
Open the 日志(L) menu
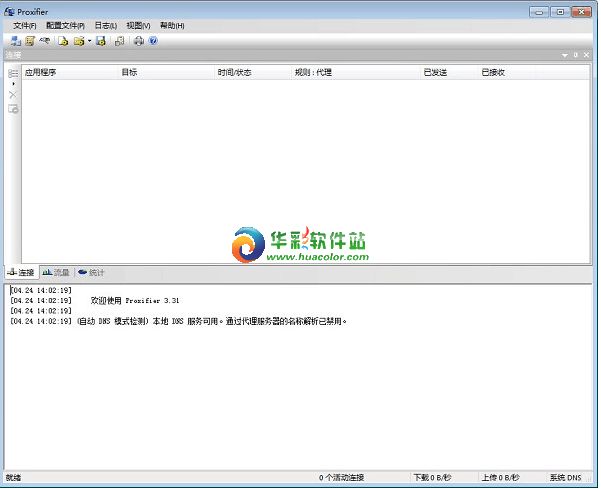pyautogui.click(x=106, y=26)
